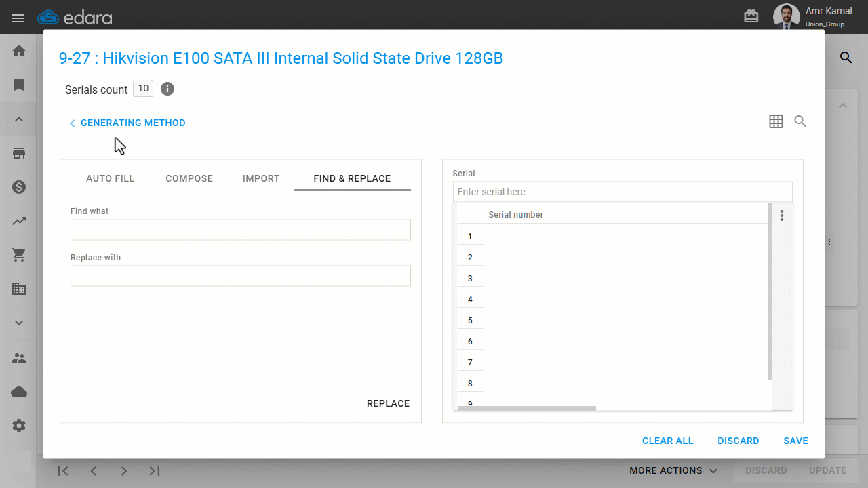Image resolution: width=868 pixels, height=488 pixels.
Task: Open sidebar settings gear
Action: (x=19, y=426)
